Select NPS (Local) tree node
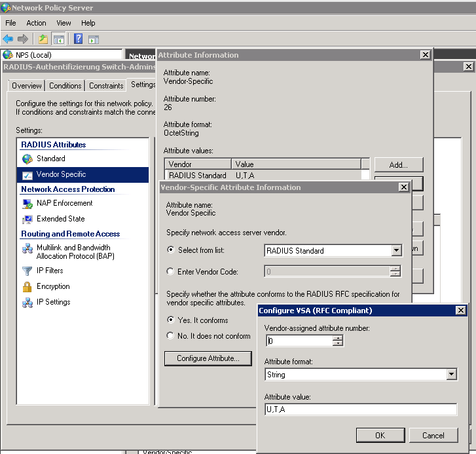Screen dimensions: 476x454 (33, 55)
